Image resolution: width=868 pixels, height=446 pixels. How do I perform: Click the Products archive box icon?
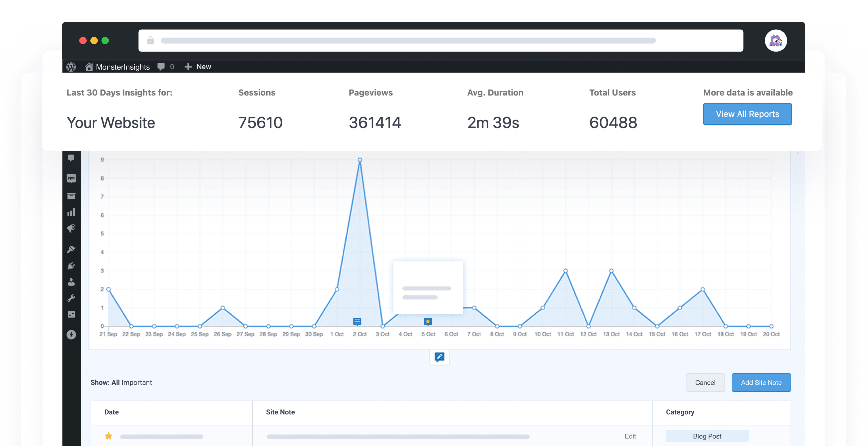point(71,196)
